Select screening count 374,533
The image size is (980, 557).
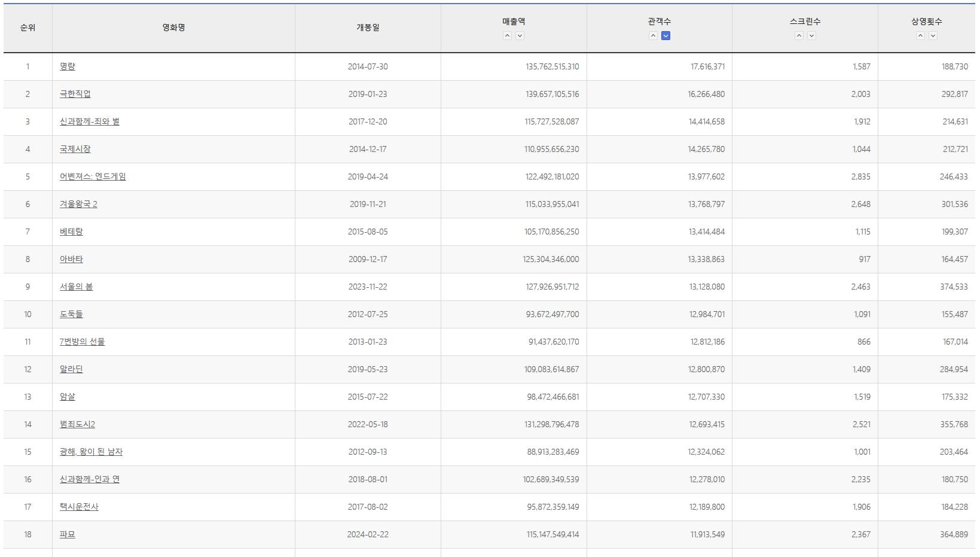pos(954,287)
